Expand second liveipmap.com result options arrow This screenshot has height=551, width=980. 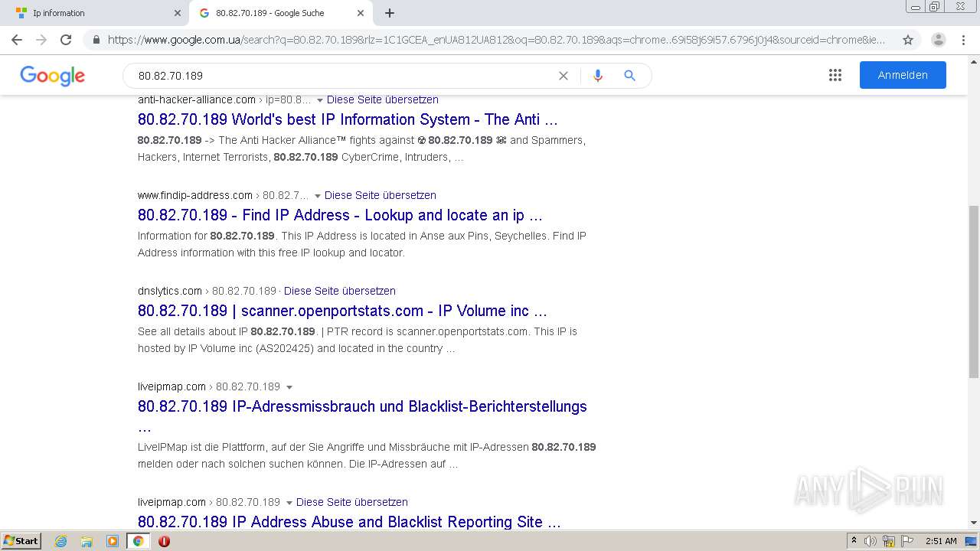(289, 503)
